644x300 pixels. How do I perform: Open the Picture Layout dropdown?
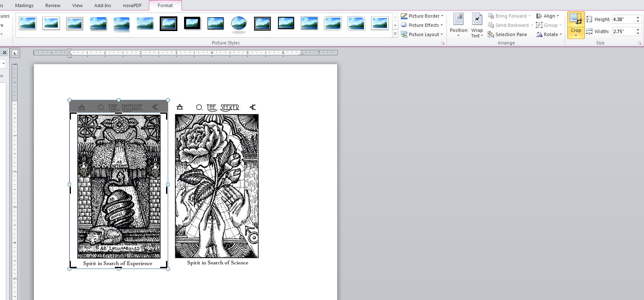(422, 34)
